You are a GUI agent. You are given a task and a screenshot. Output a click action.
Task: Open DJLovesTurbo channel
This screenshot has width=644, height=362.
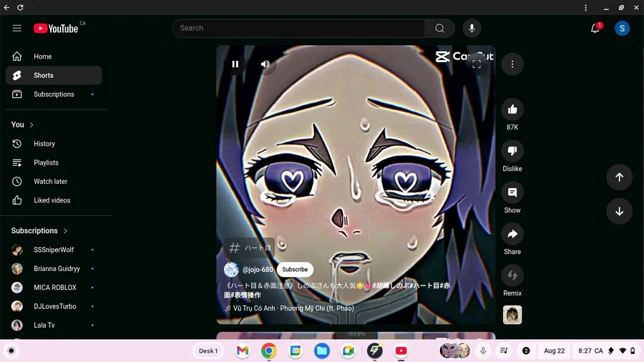[x=54, y=306]
